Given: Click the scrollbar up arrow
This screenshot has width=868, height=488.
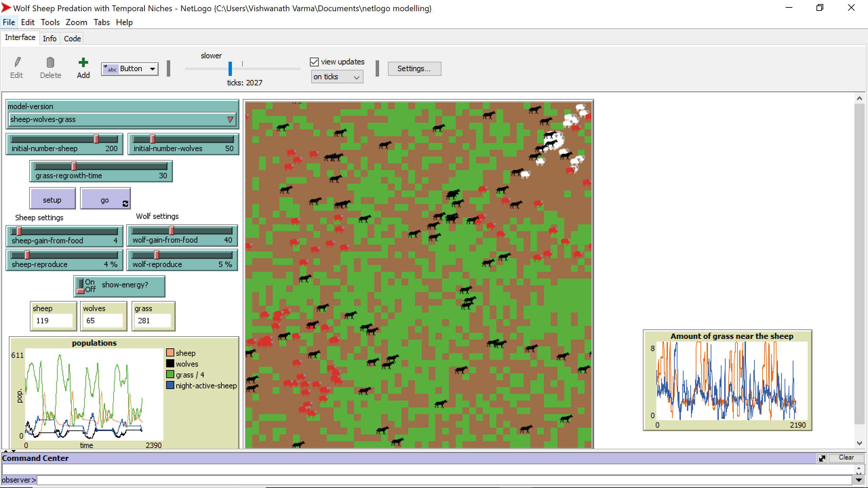Looking at the screenshot, I should [859, 98].
